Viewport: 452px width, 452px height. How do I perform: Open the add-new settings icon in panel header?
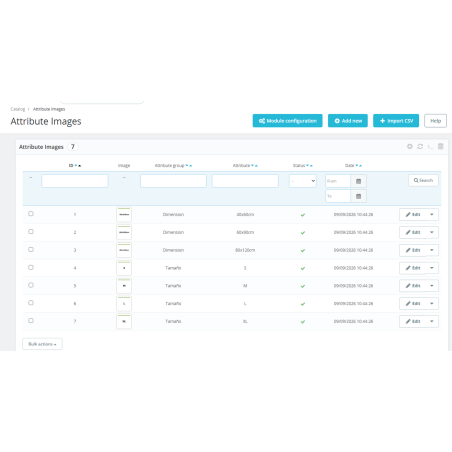click(x=410, y=146)
